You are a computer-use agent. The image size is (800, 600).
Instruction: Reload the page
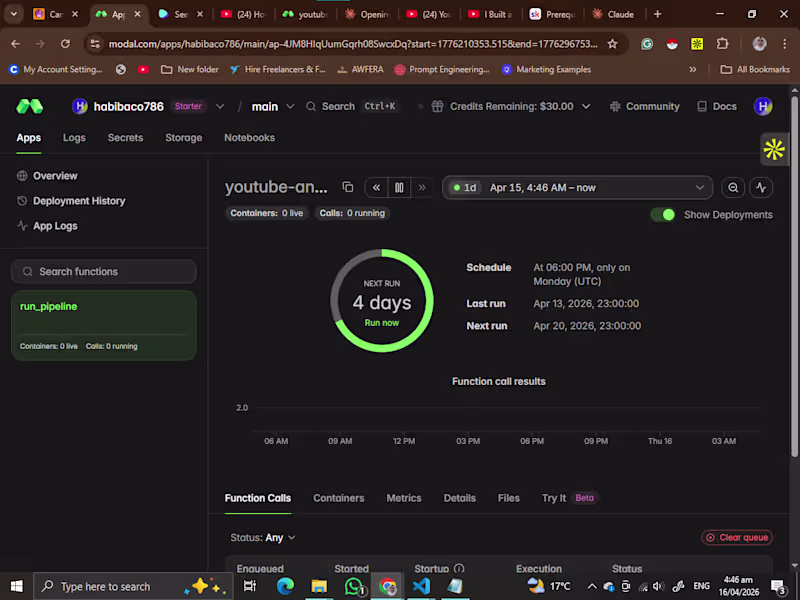pos(65,44)
